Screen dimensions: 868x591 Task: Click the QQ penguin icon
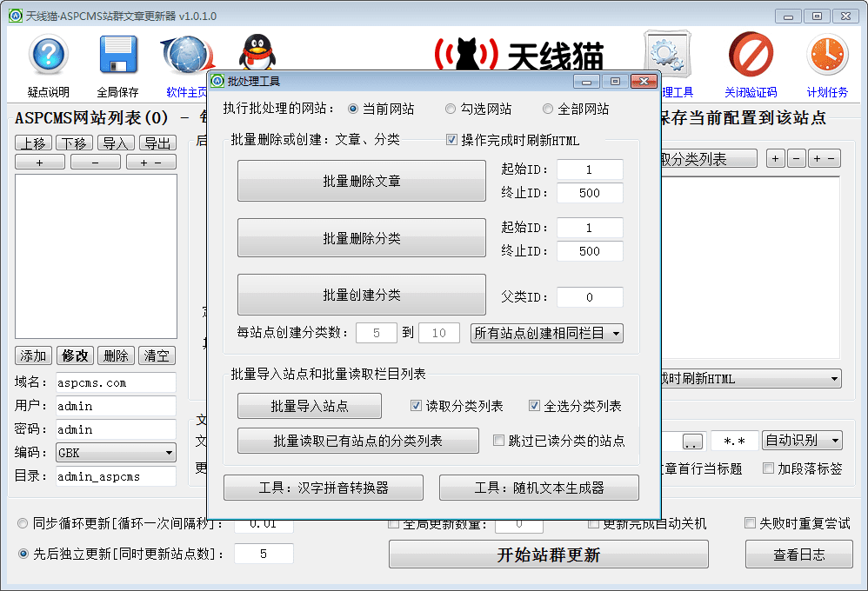pyautogui.click(x=257, y=53)
